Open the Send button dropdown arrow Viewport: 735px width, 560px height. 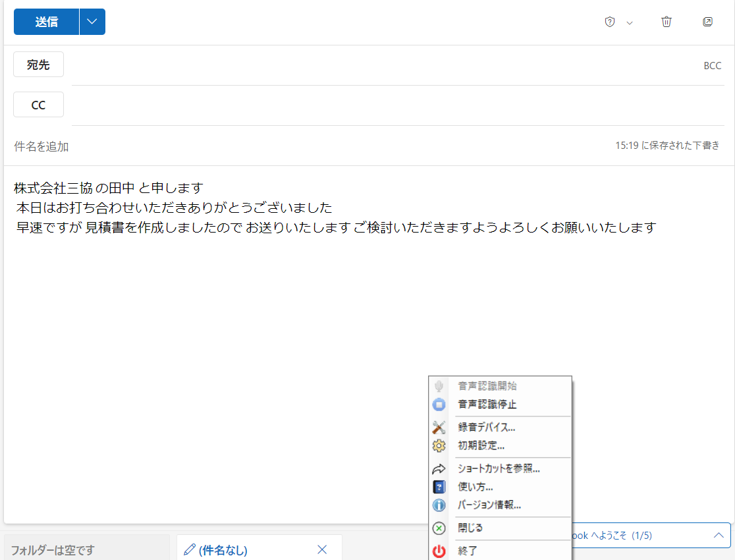coord(92,22)
